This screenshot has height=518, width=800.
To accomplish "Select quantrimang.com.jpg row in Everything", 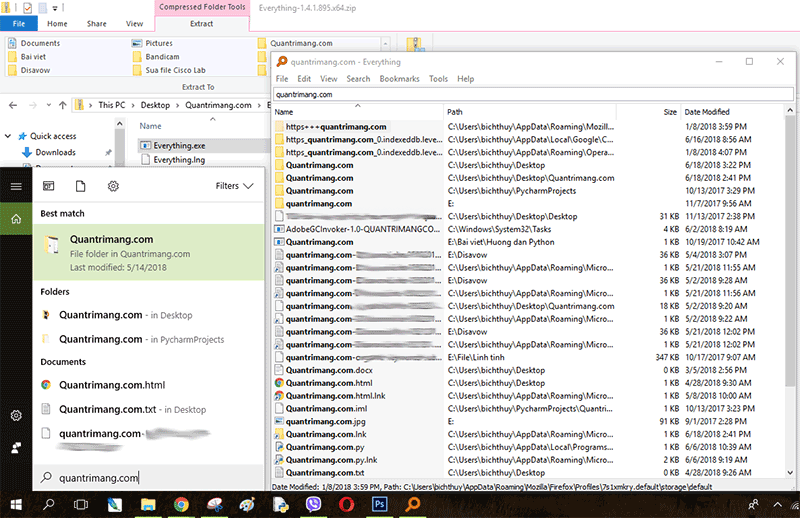I will pos(527,422).
